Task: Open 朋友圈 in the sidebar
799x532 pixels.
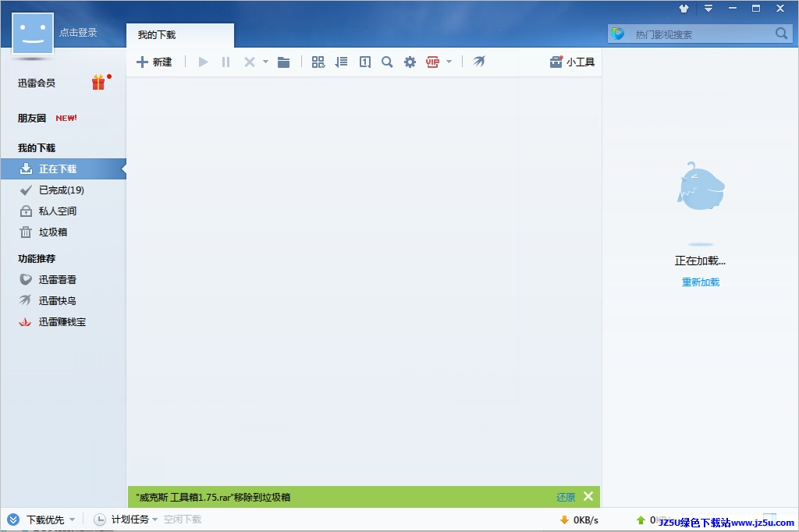Action: pyautogui.click(x=31, y=119)
